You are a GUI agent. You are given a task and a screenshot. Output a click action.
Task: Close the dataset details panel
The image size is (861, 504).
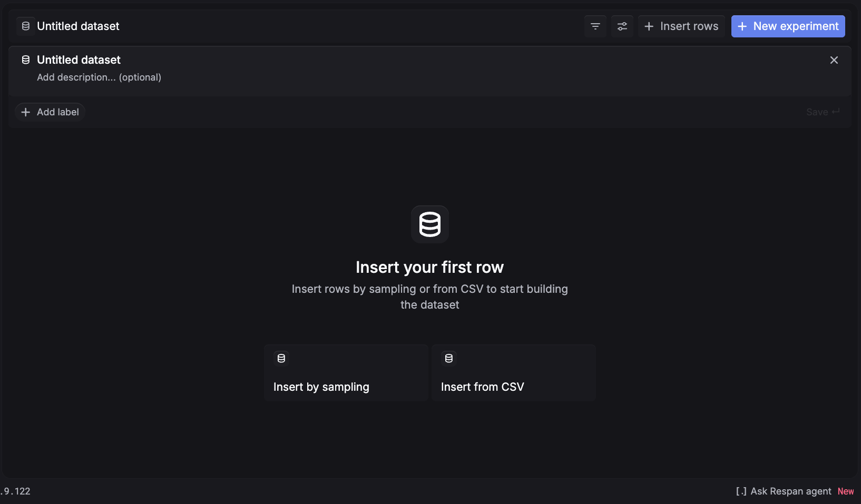point(834,60)
